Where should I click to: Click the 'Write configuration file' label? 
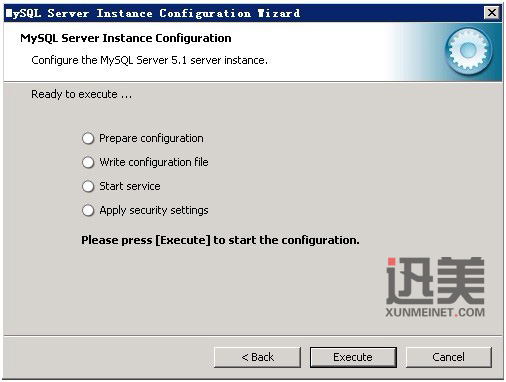pyautogui.click(x=154, y=162)
